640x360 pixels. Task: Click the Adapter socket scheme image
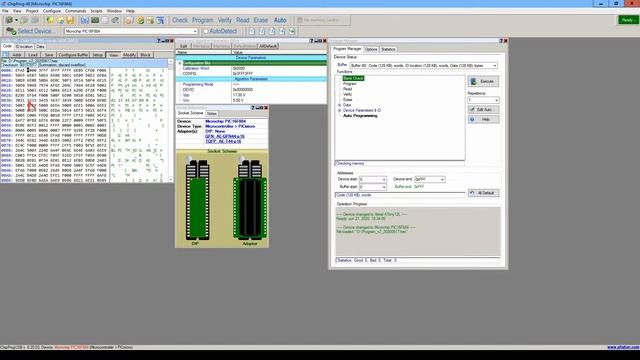click(250, 200)
